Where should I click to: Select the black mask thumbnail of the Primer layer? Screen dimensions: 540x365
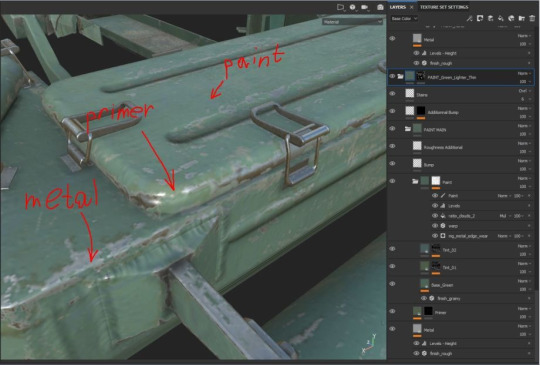[428, 311]
